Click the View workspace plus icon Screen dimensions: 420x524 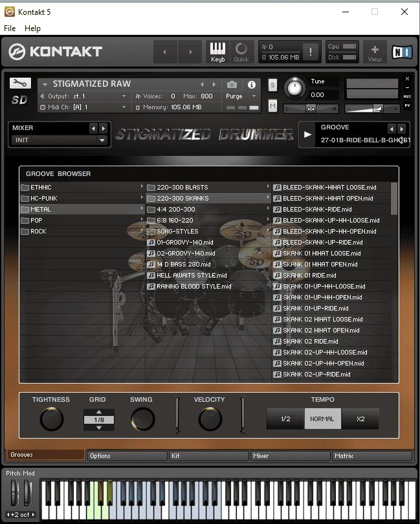point(375,52)
